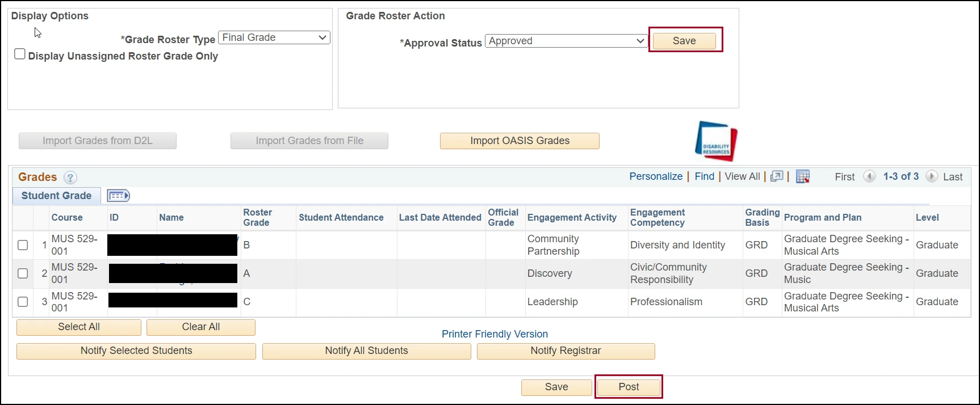Click the Roster Grade column header

(258, 218)
